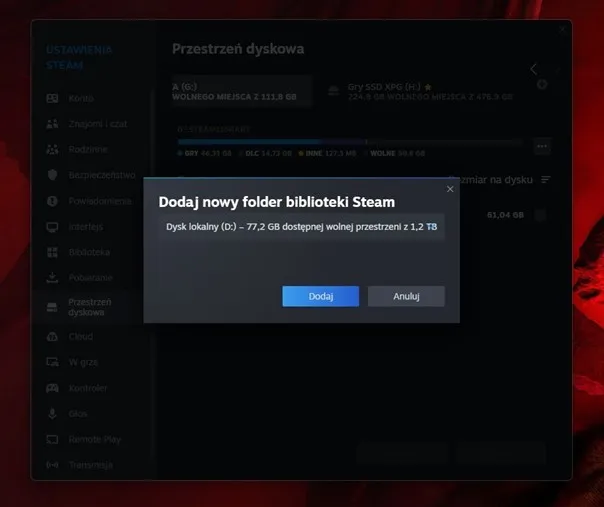This screenshot has height=507, width=604.
Task: Open Głos via the microphone icon
Action: [x=52, y=414]
